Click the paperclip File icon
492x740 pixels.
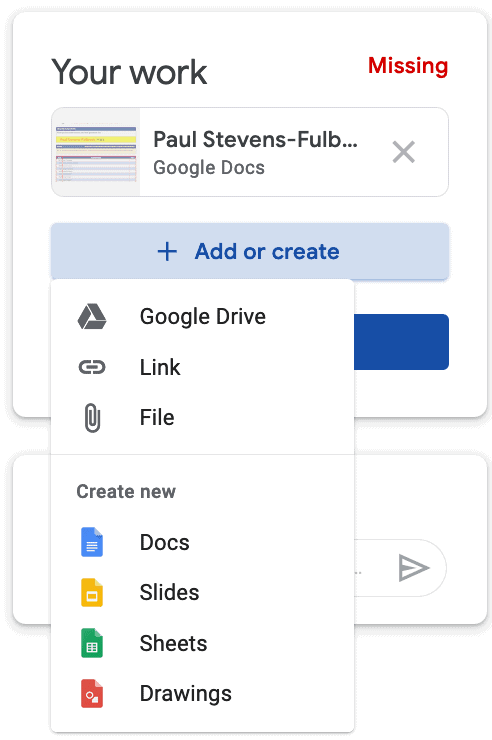click(92, 418)
